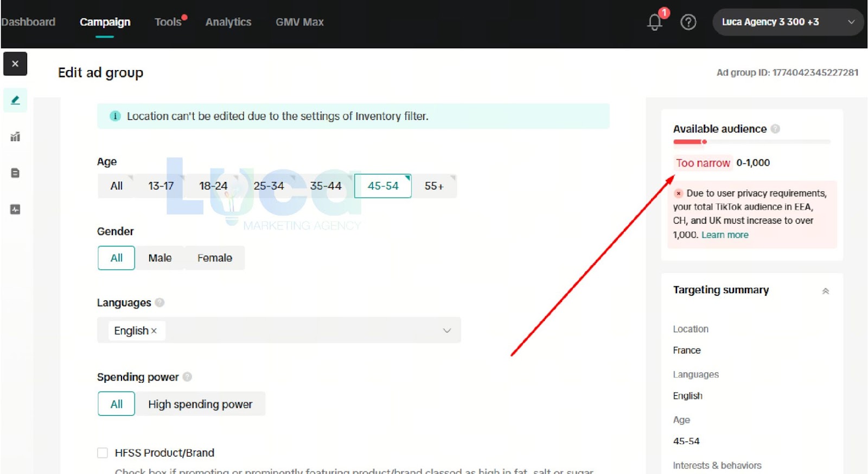Select the edit pencil sidebar icon

click(15, 100)
